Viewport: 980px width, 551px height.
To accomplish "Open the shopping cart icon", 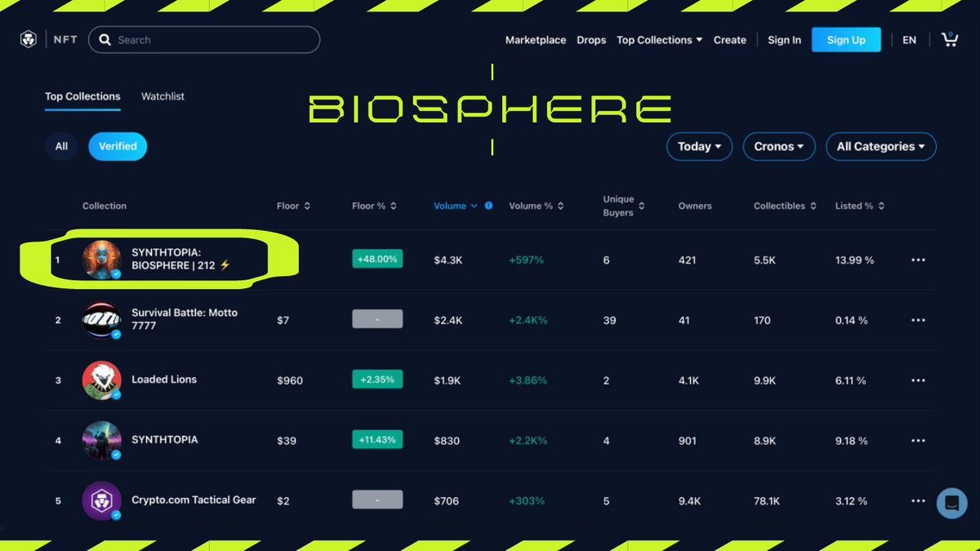I will tap(949, 39).
